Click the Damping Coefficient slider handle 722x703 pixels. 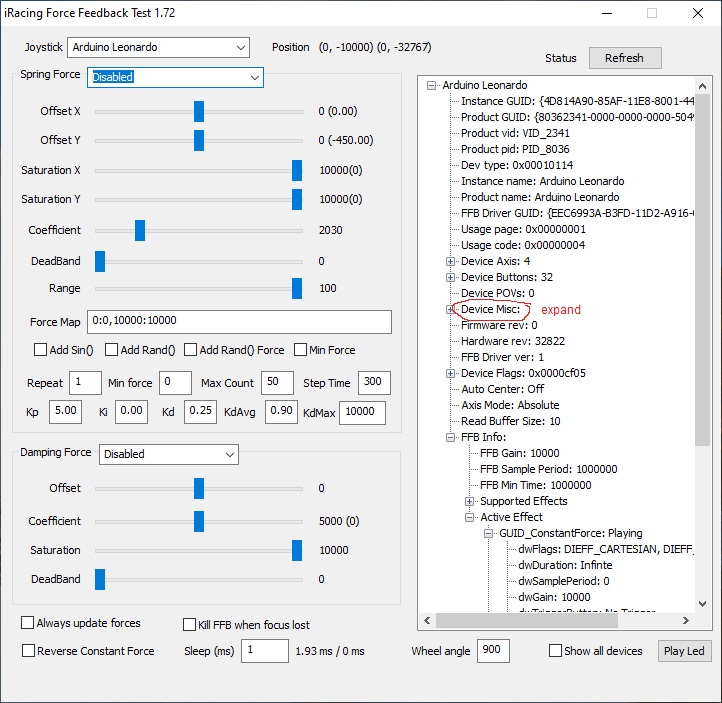pos(199,522)
